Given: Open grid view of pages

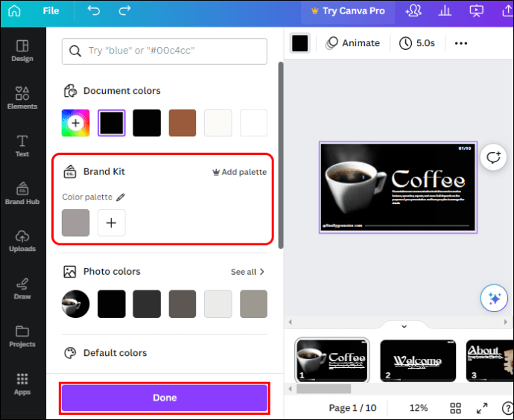Looking at the screenshot, I should coord(455,408).
